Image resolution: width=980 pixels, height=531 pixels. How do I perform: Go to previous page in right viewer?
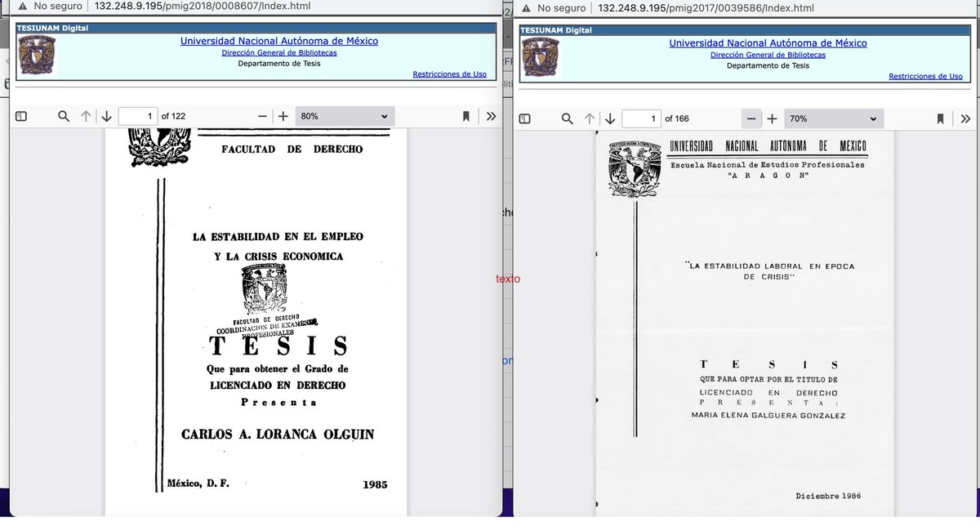(590, 118)
